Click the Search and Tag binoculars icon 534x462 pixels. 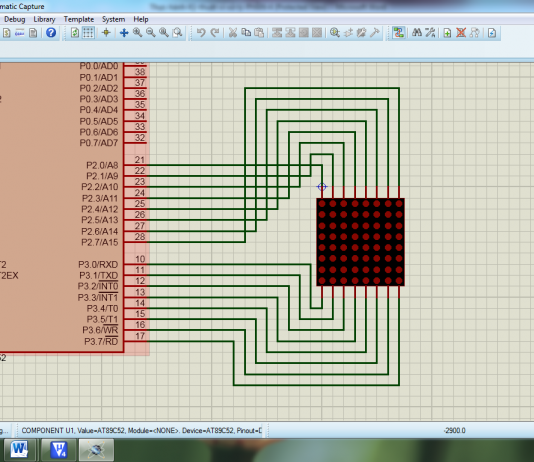417,33
